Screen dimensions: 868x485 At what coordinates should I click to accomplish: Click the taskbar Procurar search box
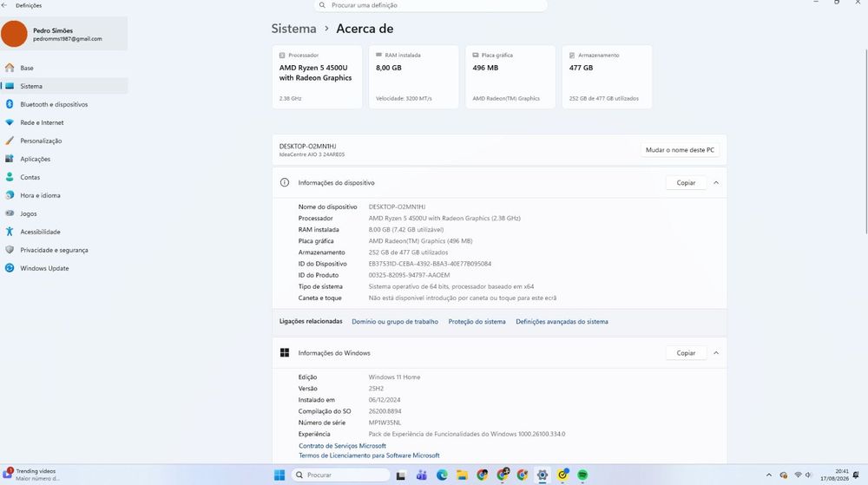tap(340, 475)
